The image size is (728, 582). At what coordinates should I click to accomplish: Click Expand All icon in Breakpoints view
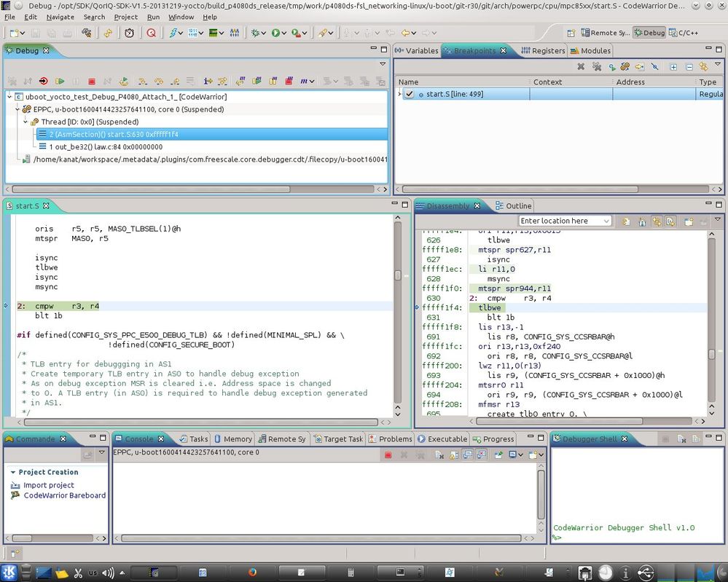click(x=673, y=67)
